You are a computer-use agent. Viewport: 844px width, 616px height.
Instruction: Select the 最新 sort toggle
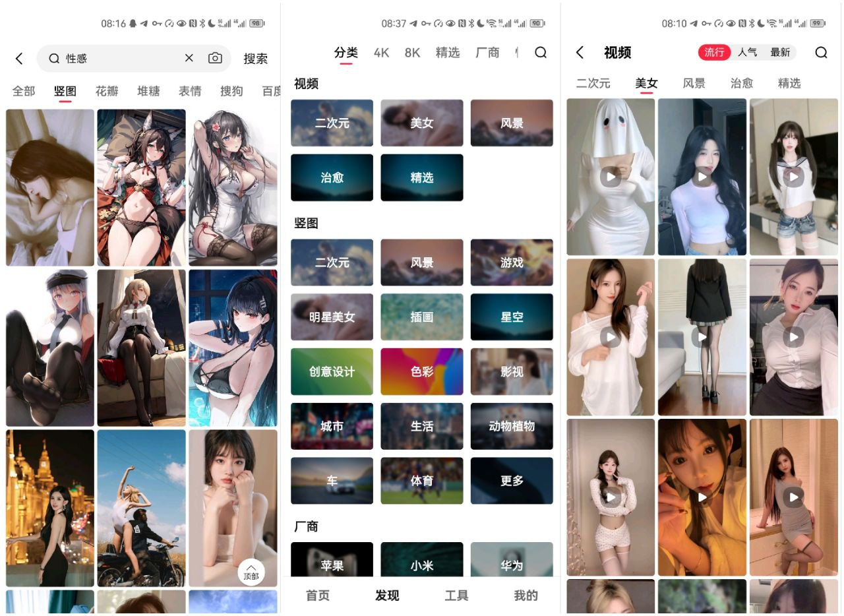click(780, 52)
